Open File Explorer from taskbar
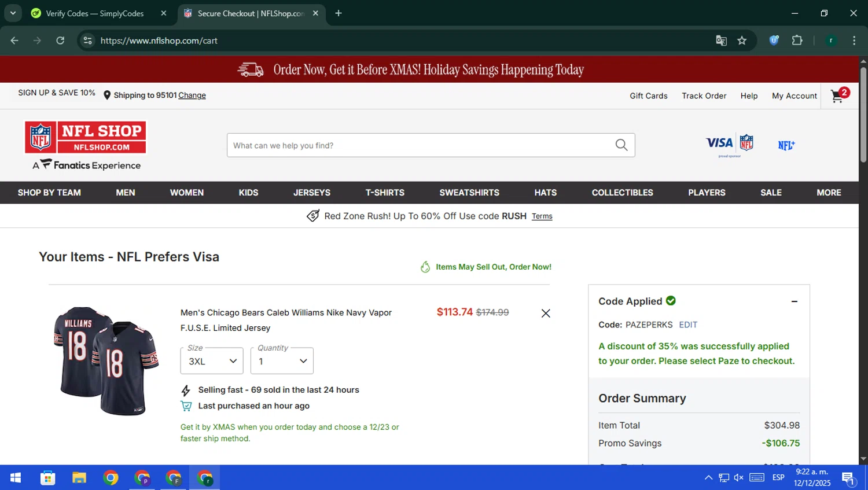 [79, 477]
